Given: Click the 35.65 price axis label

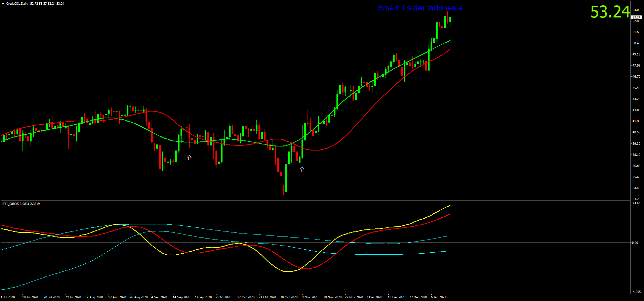Looking at the screenshot, I should coord(636,177).
